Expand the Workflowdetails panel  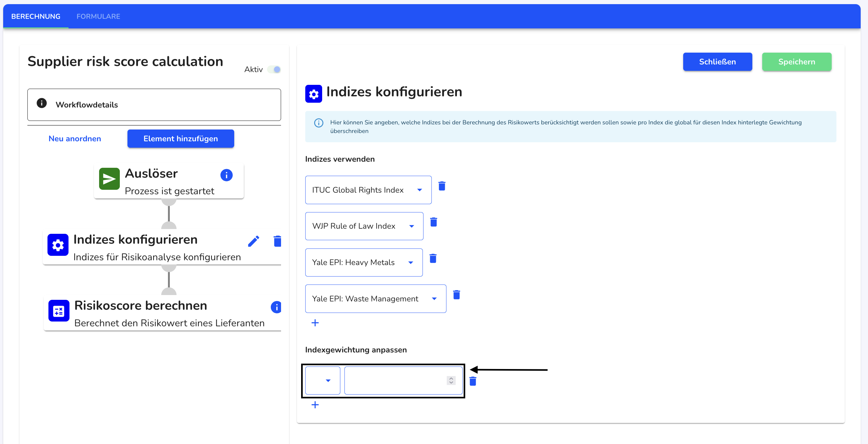154,105
